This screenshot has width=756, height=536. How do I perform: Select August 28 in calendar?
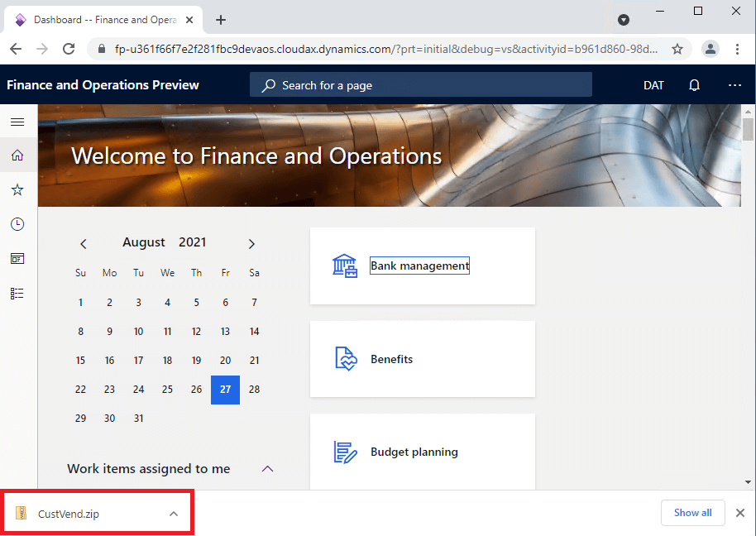pos(254,390)
